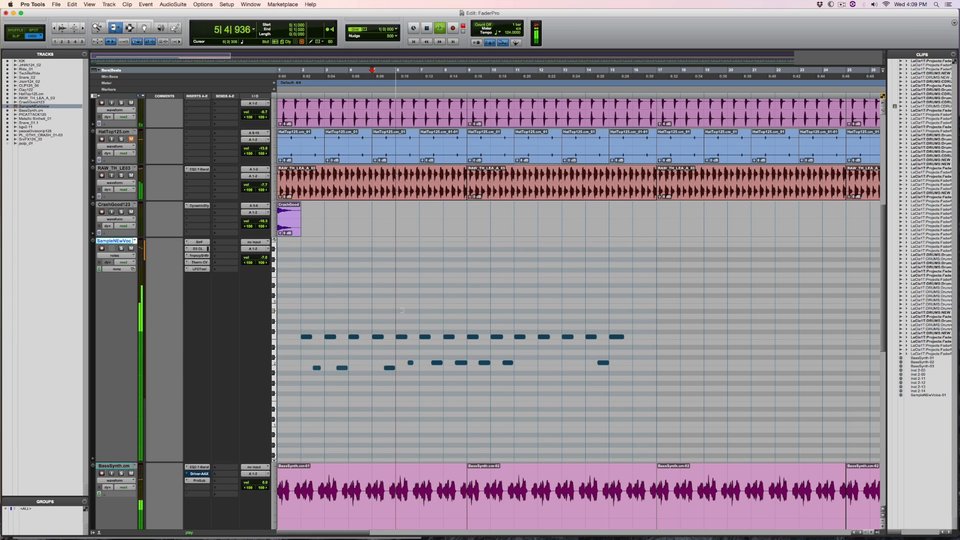Select the Pencil tool
960x540 pixels.
[x=175, y=28]
